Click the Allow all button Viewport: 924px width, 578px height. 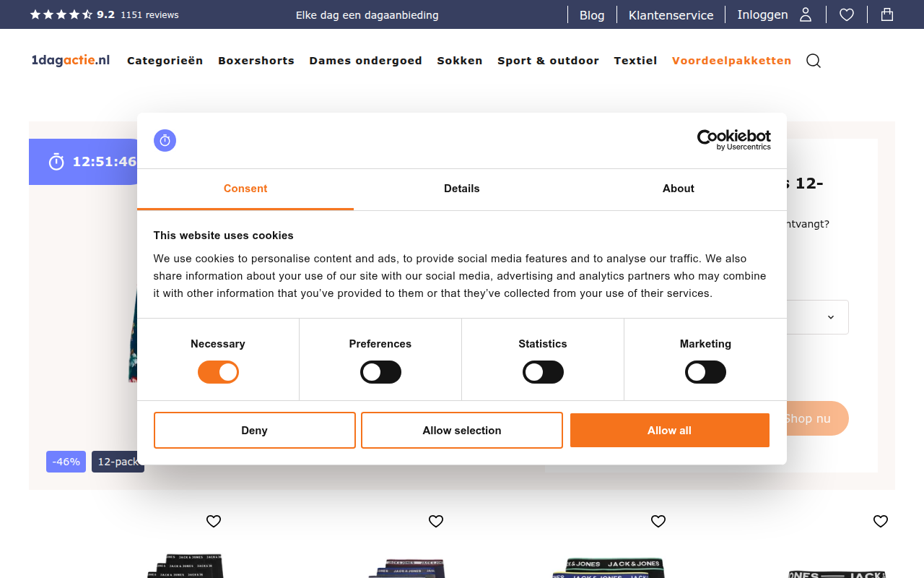tap(670, 431)
